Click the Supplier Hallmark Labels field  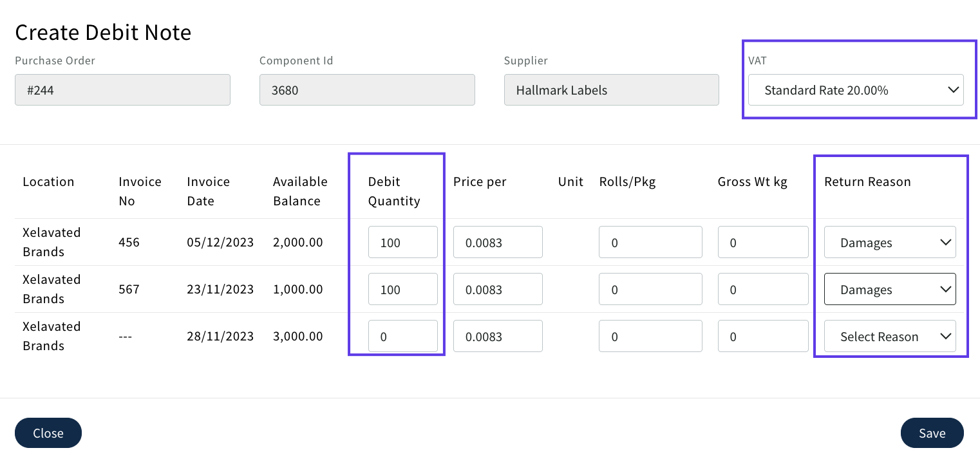pos(611,90)
